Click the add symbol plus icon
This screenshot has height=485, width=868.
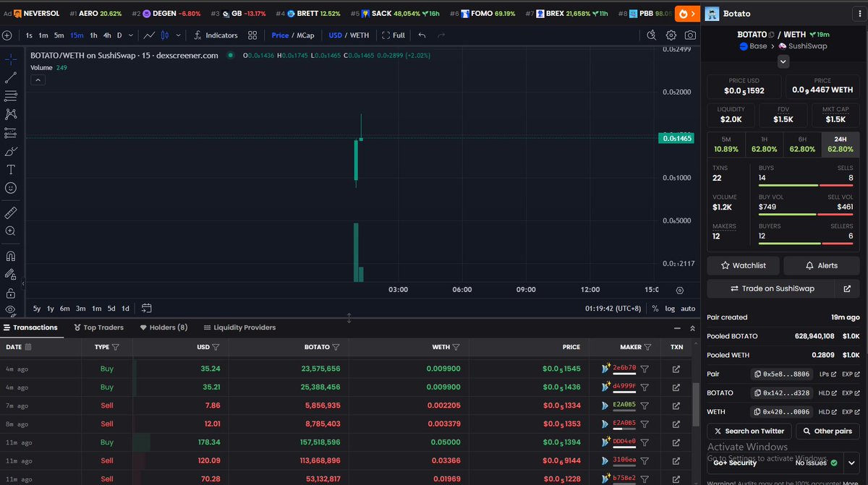click(x=7, y=35)
